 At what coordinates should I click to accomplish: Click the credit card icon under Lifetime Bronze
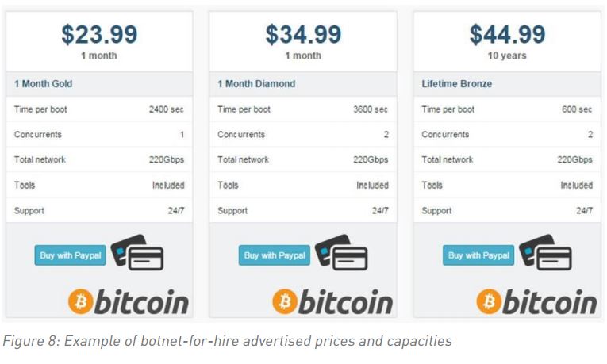pos(545,252)
